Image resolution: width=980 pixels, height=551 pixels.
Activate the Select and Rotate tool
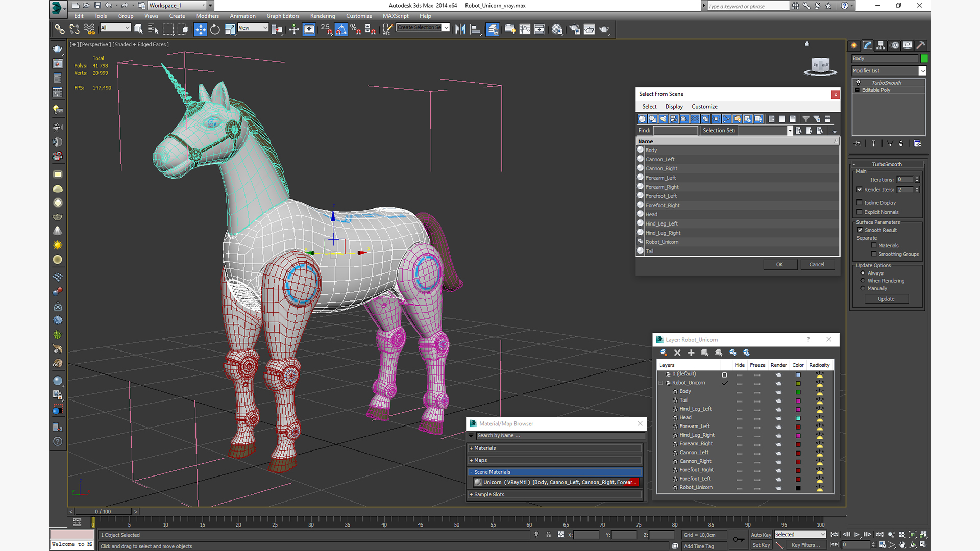(215, 29)
